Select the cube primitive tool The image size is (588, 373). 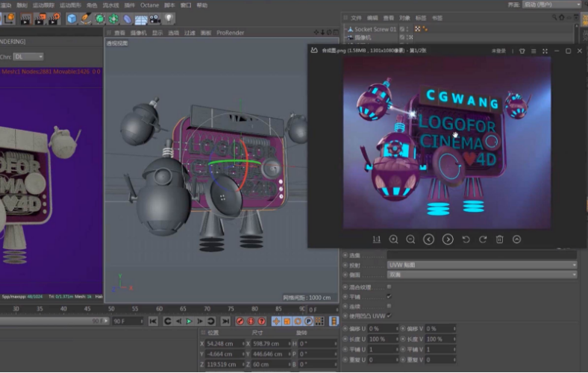(72, 19)
